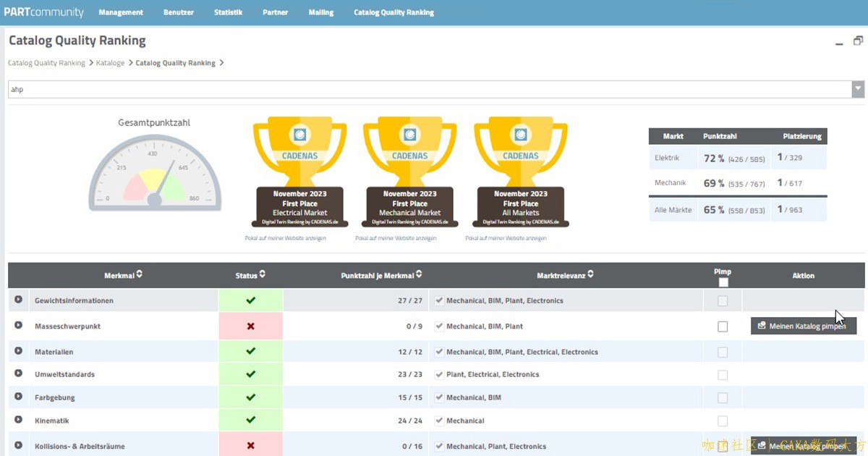Check the Pimp checkbox for Kollisions- & Arbeitsräume
Image resolution: width=868 pixels, height=456 pixels.
(x=723, y=447)
